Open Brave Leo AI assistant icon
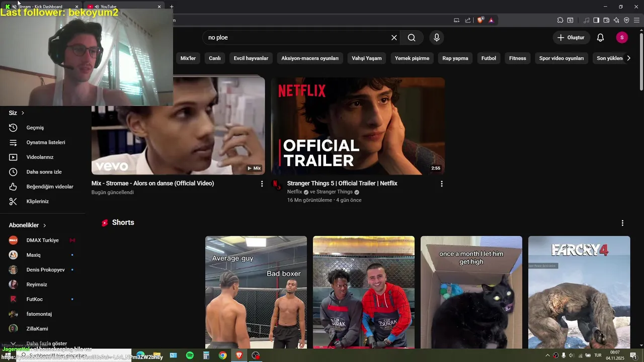The height and width of the screenshot is (362, 644). tap(616, 20)
